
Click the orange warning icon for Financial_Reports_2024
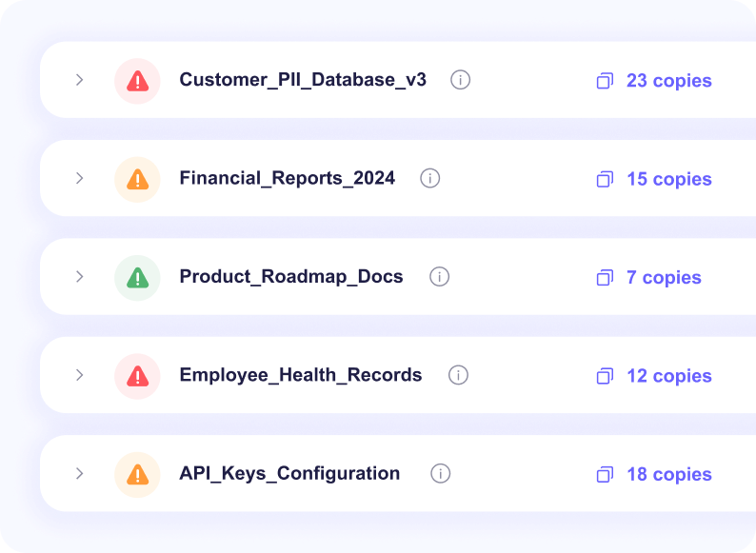coord(137,179)
